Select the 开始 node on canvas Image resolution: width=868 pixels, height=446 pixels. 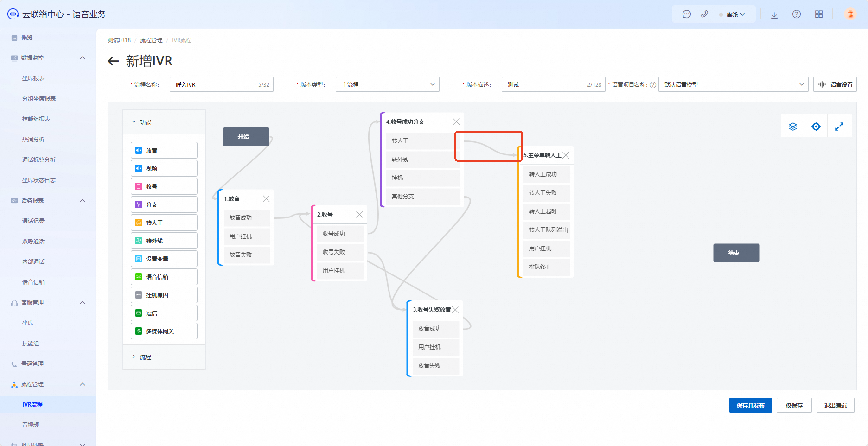(246, 137)
